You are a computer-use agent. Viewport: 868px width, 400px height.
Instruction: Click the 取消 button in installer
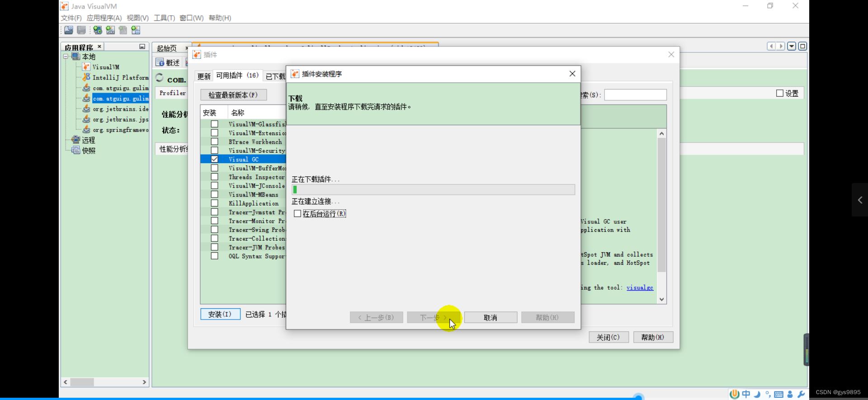491,317
